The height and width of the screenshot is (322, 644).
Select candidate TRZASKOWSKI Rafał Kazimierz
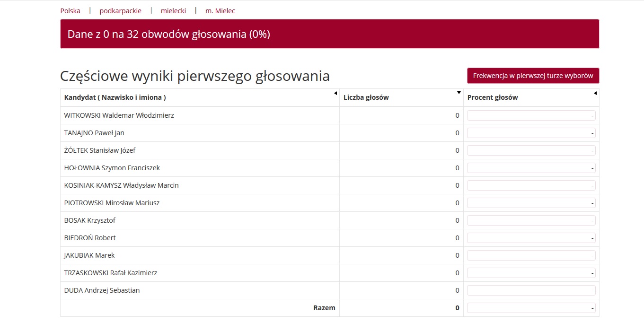pyautogui.click(x=111, y=273)
